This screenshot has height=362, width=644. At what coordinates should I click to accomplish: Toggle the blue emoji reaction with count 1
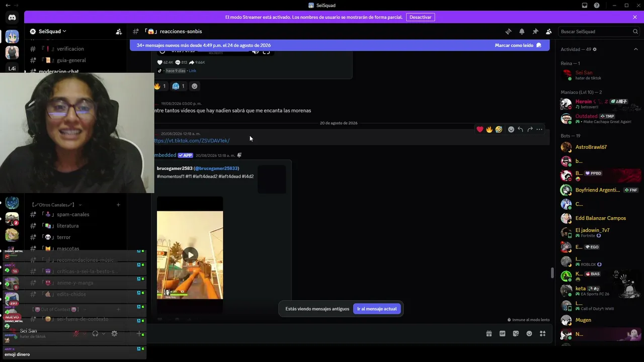[x=179, y=86]
